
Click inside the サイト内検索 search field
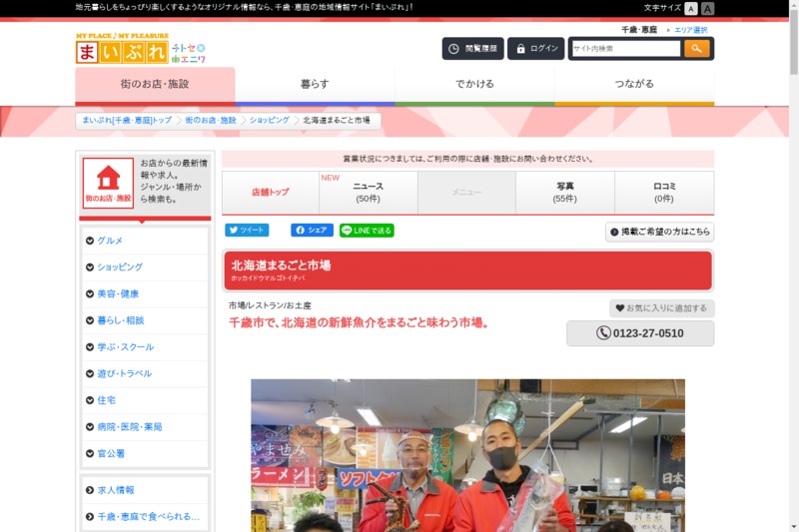(625, 48)
